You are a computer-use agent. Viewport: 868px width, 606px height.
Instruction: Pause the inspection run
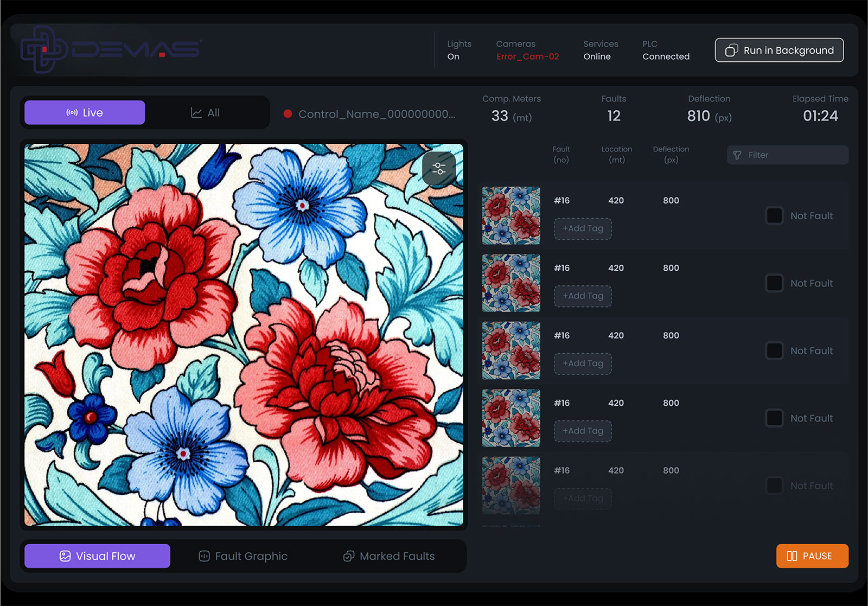(x=812, y=556)
